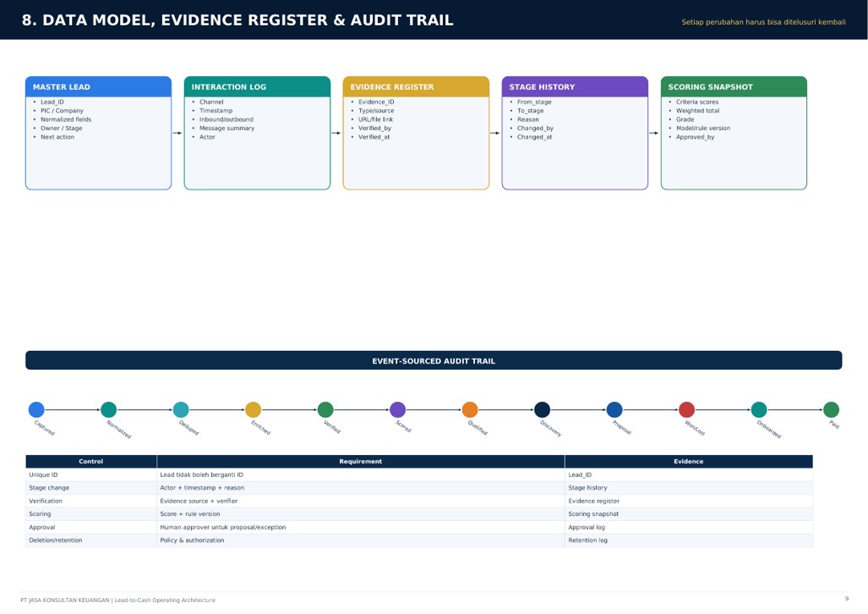Click the blue Captured timeline circle
This screenshot has width=868, height=614.
(36, 409)
